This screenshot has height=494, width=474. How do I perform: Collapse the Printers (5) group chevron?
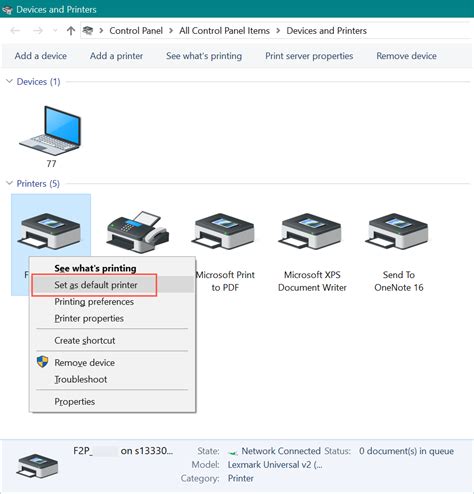tap(9, 183)
